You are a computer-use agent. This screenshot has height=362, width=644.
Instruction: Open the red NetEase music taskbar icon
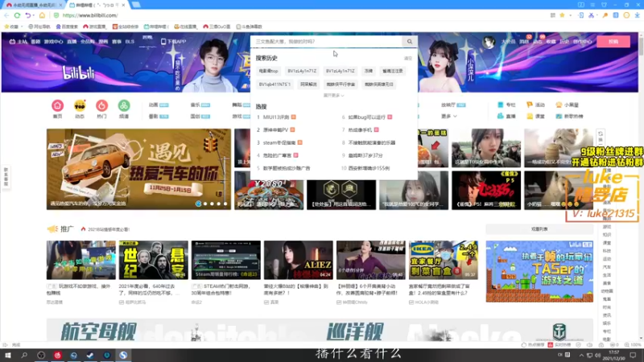[57, 355]
